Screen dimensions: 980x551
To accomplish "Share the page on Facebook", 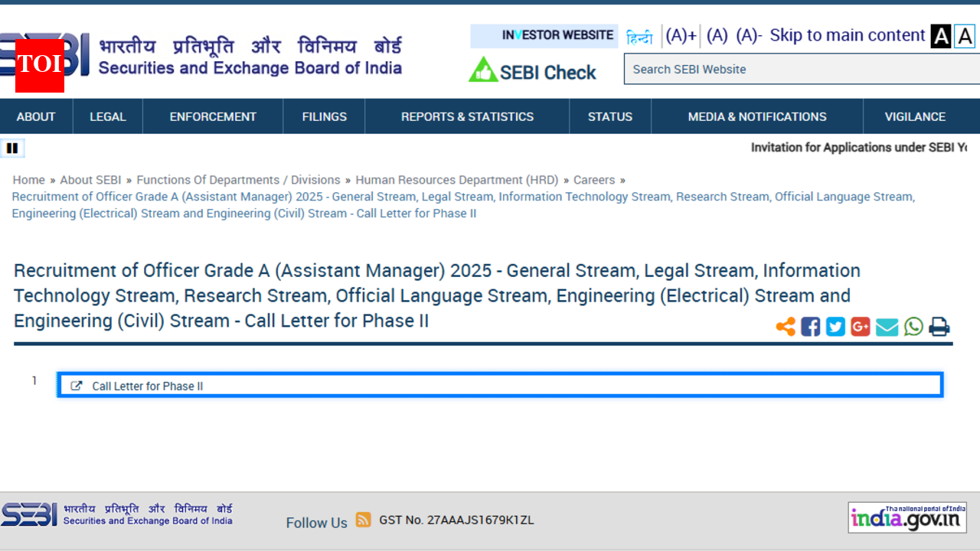I will coord(810,326).
